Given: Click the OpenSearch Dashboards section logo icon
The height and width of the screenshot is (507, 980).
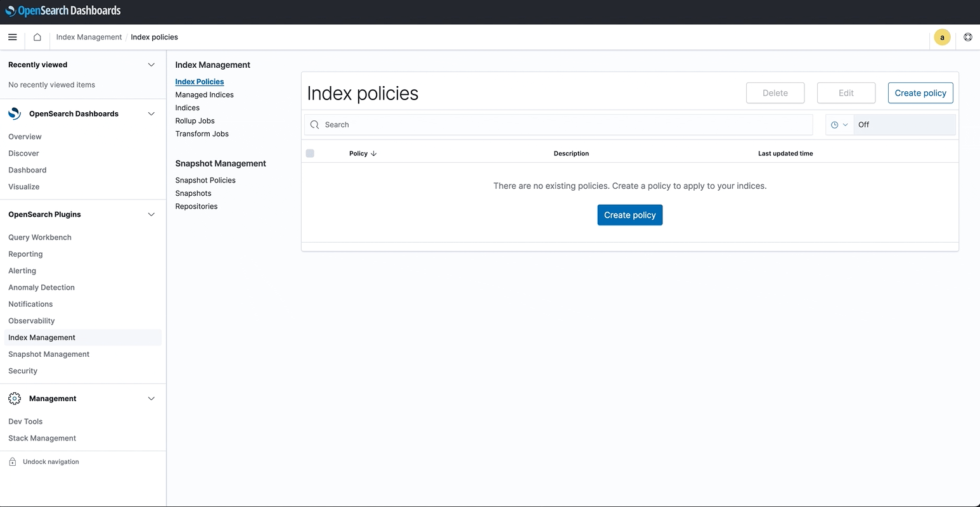Looking at the screenshot, I should (15, 113).
